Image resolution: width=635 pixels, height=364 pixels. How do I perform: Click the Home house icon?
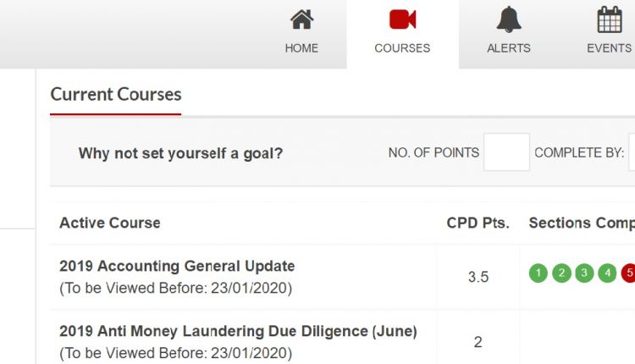click(301, 19)
